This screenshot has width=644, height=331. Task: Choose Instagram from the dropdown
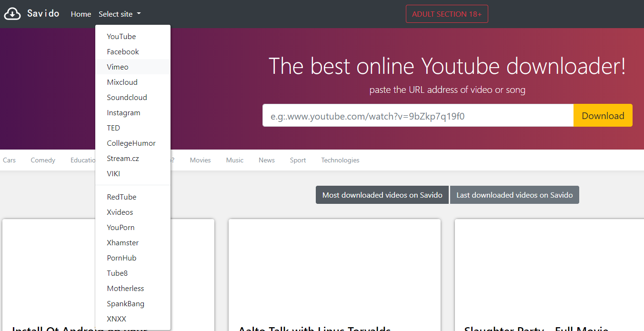pyautogui.click(x=133, y=112)
